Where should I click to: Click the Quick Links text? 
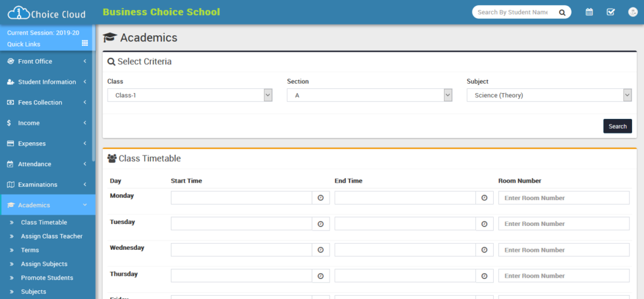point(24,44)
